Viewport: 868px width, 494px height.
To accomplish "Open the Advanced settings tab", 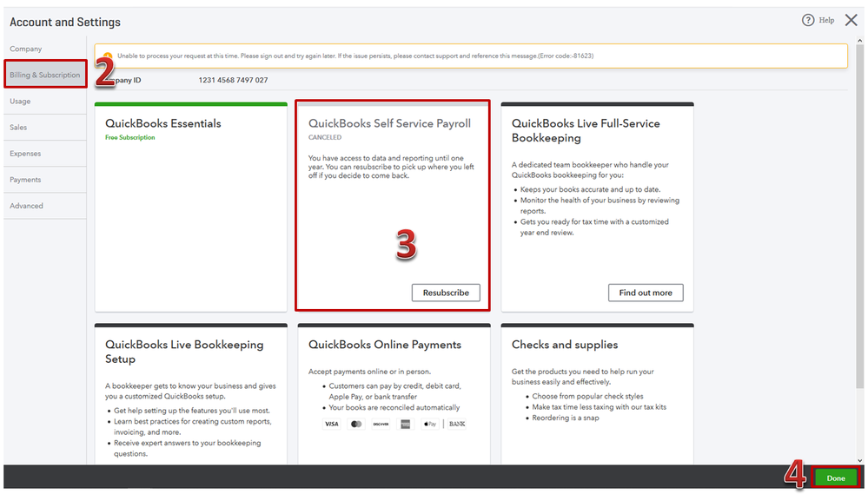I will click(x=26, y=206).
